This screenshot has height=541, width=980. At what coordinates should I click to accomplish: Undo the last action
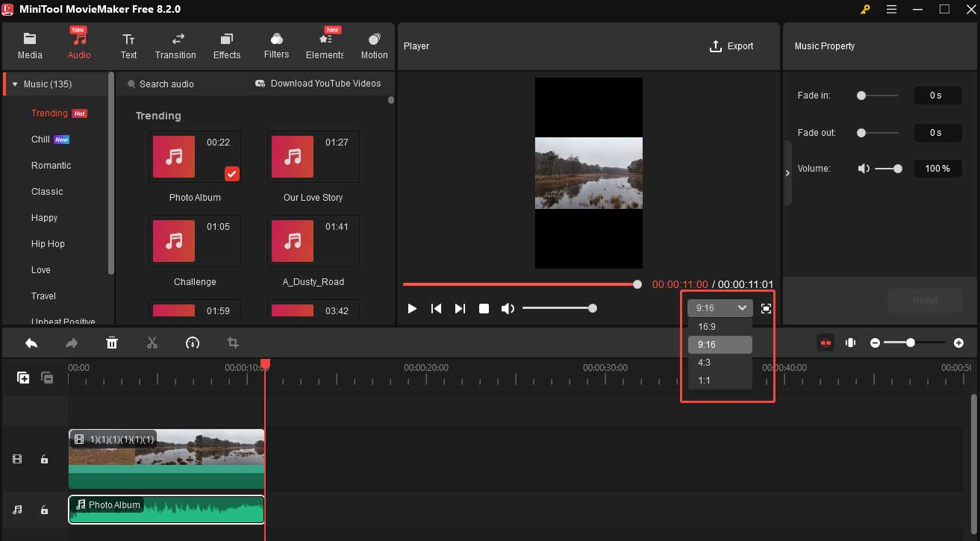tap(31, 343)
